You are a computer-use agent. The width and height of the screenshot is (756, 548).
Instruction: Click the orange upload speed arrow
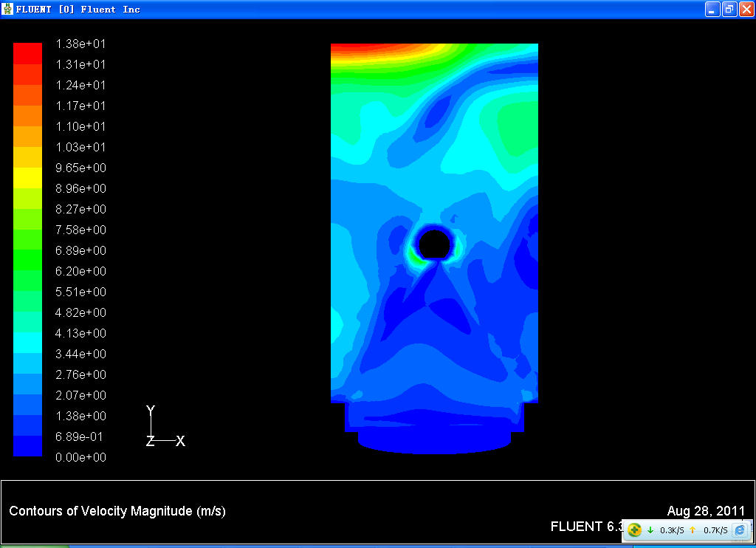pos(693,530)
